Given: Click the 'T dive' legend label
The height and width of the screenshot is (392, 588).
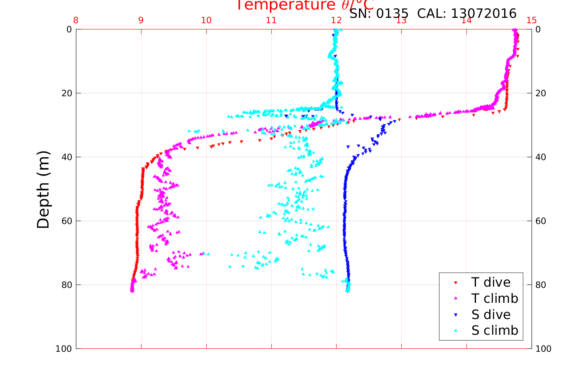Looking at the screenshot, I should pyautogui.click(x=491, y=282).
